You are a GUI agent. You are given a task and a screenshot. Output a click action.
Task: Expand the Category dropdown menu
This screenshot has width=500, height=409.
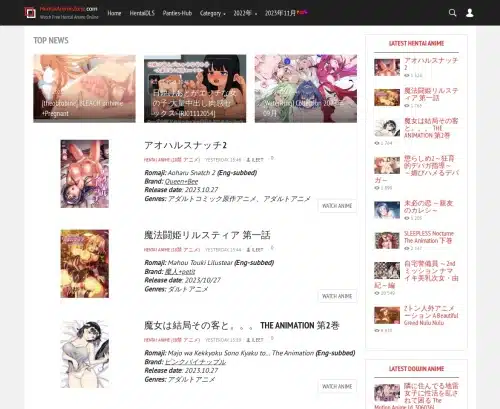click(x=213, y=13)
